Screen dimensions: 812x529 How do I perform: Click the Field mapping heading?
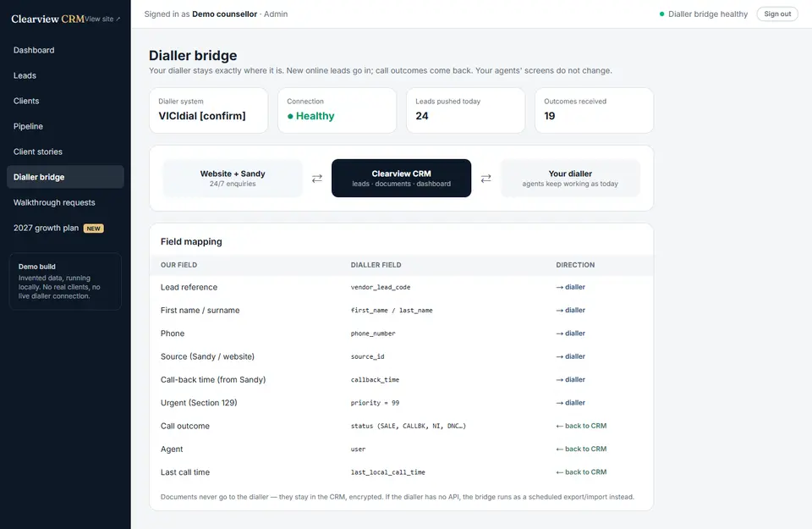click(x=191, y=241)
